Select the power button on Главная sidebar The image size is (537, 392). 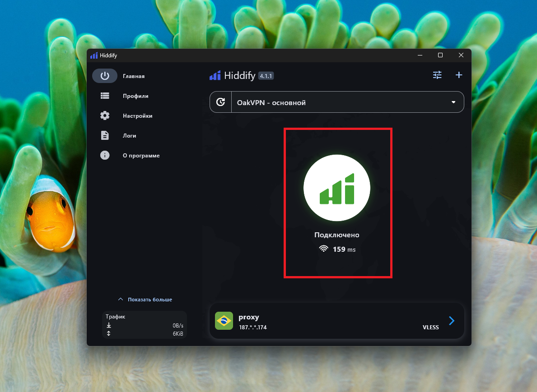click(105, 76)
